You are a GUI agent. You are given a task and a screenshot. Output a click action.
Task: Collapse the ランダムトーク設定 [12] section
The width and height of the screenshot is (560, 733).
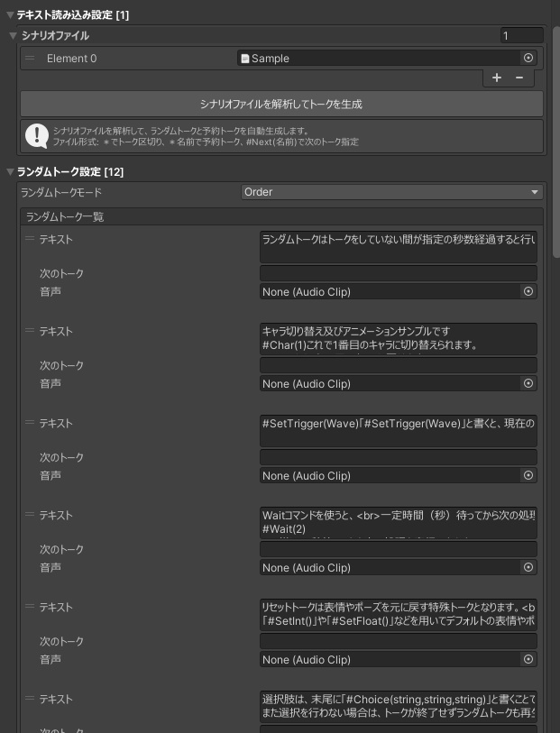click(10, 171)
